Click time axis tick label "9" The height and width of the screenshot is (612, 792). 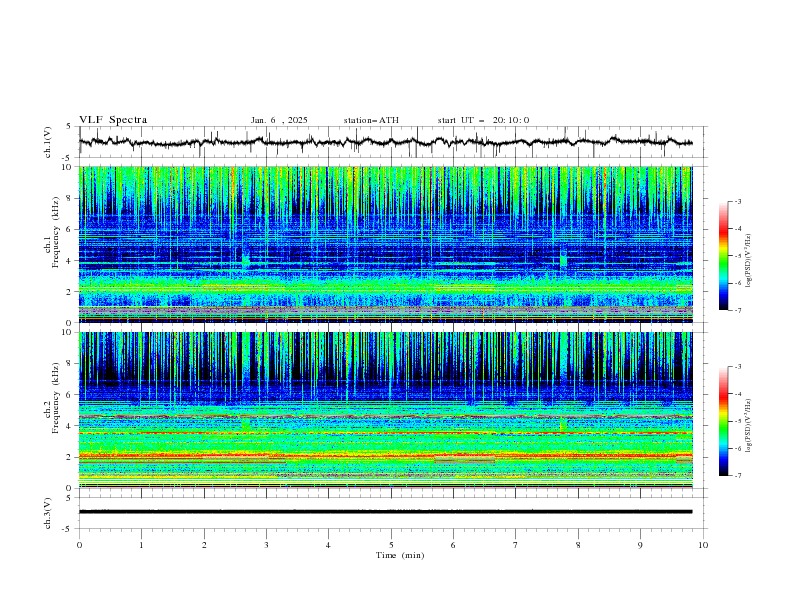640,545
